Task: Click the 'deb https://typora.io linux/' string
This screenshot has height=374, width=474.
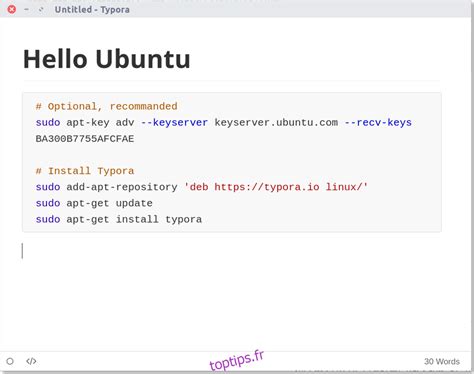Action: pos(276,187)
